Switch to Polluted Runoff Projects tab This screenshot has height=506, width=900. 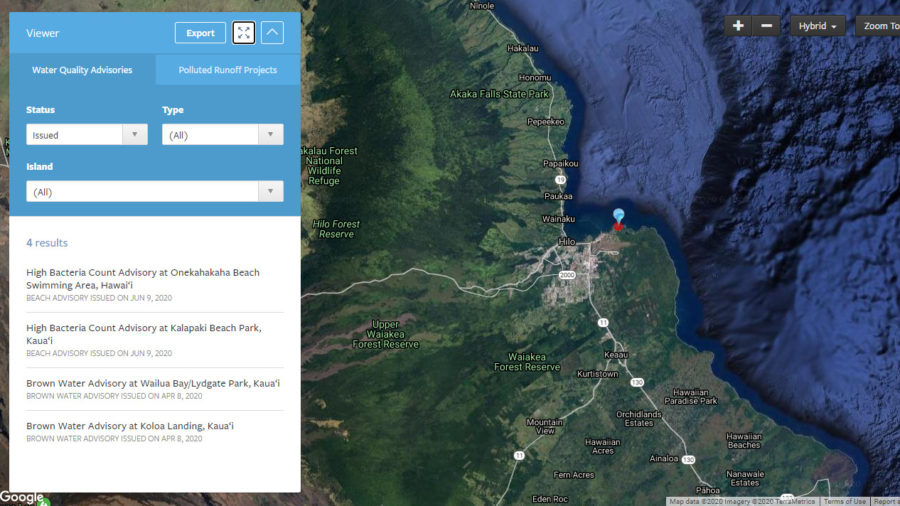tap(227, 70)
